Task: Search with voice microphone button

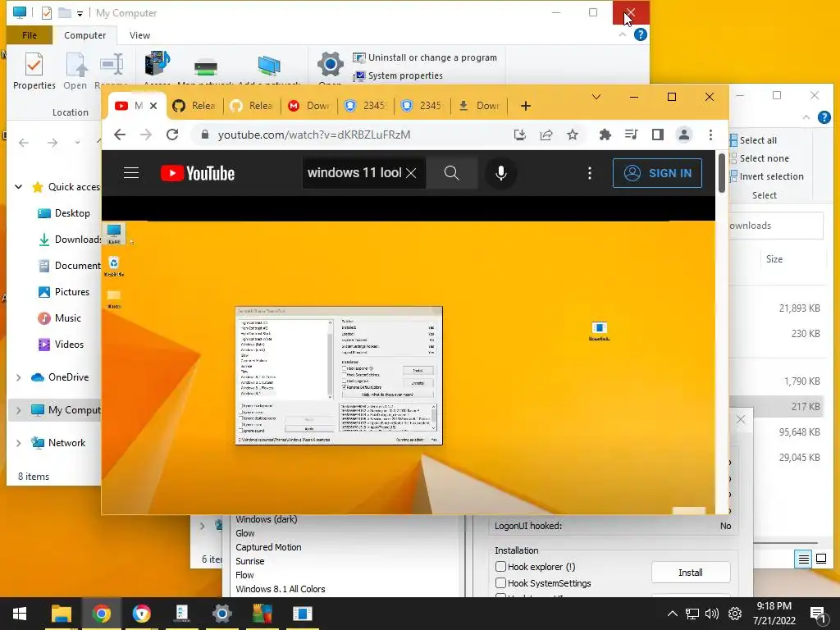Action: pyautogui.click(x=501, y=173)
